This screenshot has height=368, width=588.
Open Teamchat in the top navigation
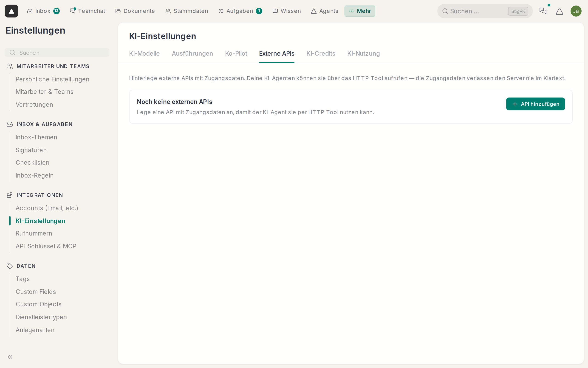[x=88, y=11]
